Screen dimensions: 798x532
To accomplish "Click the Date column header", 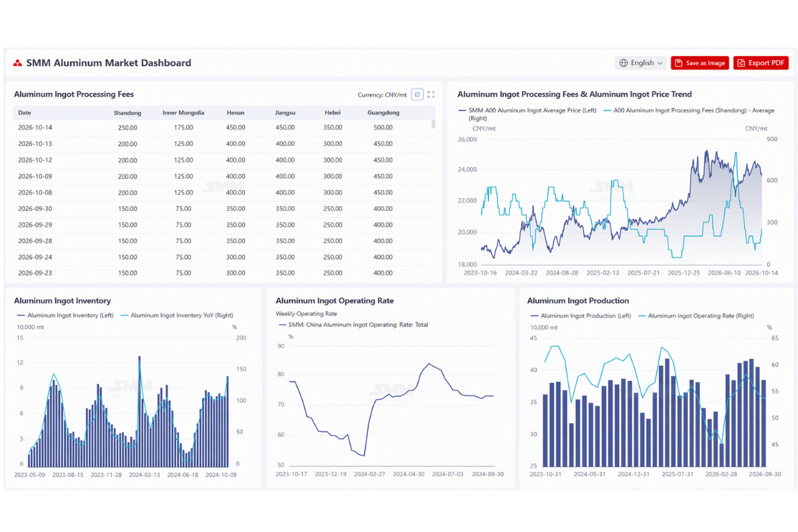I will point(25,112).
